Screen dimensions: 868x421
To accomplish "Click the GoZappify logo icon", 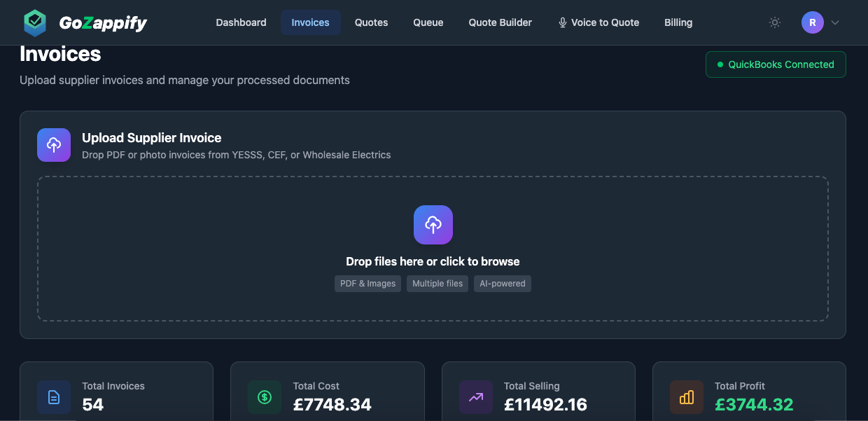I will [35, 22].
